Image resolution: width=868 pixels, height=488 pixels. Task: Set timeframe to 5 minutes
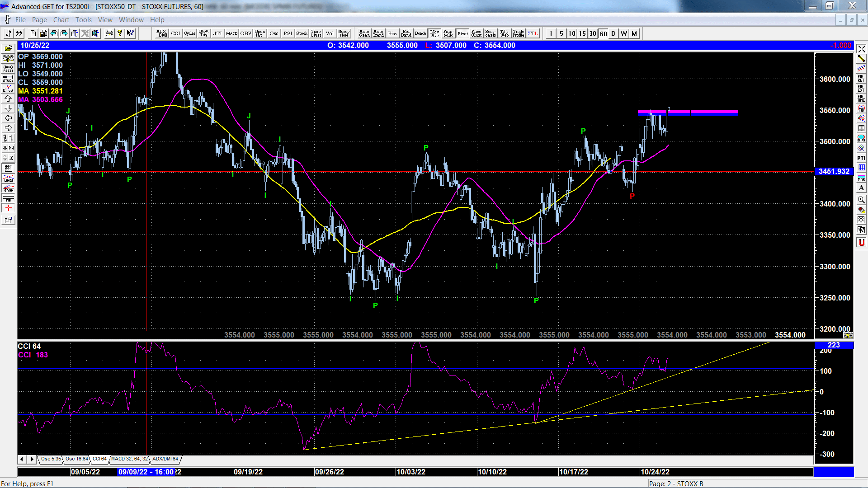click(x=561, y=33)
